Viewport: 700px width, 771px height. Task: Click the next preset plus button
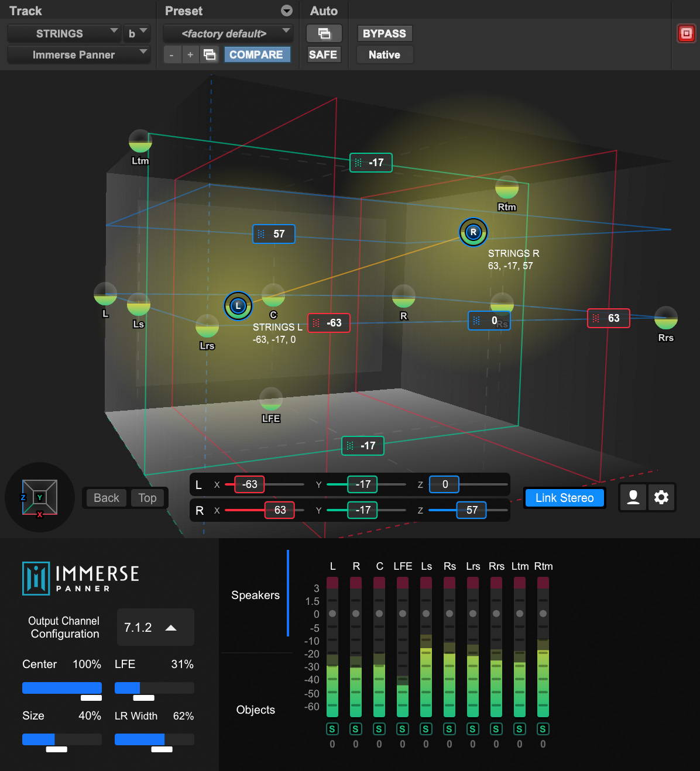click(190, 54)
